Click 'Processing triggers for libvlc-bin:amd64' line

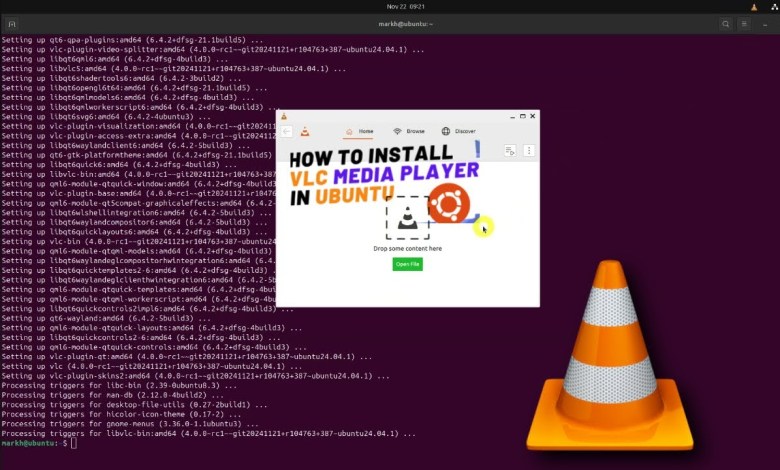(x=208, y=434)
